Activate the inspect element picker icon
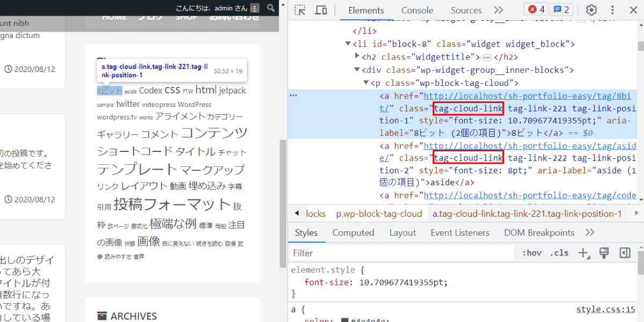 (300, 10)
